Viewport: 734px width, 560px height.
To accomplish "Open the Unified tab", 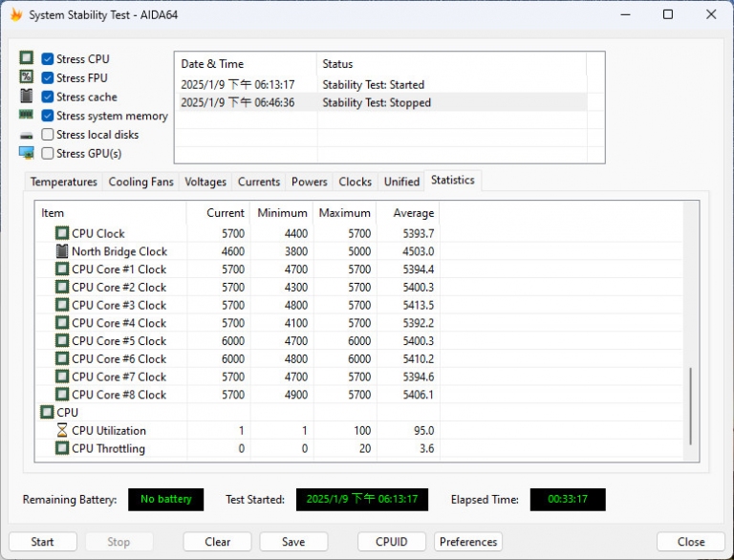I will point(401,182).
